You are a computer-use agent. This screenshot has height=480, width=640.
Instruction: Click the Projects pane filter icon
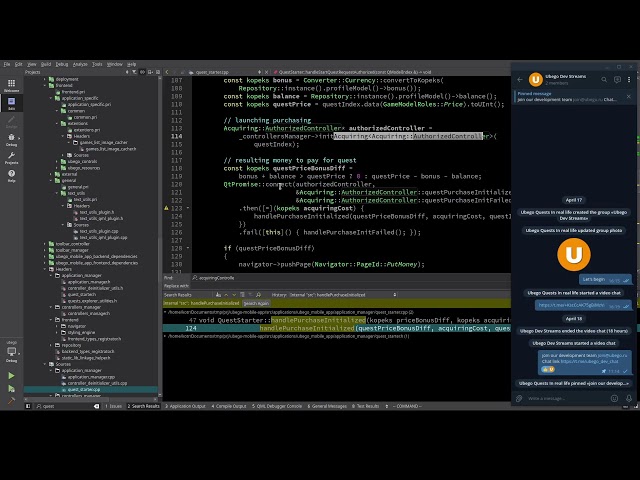click(134, 72)
